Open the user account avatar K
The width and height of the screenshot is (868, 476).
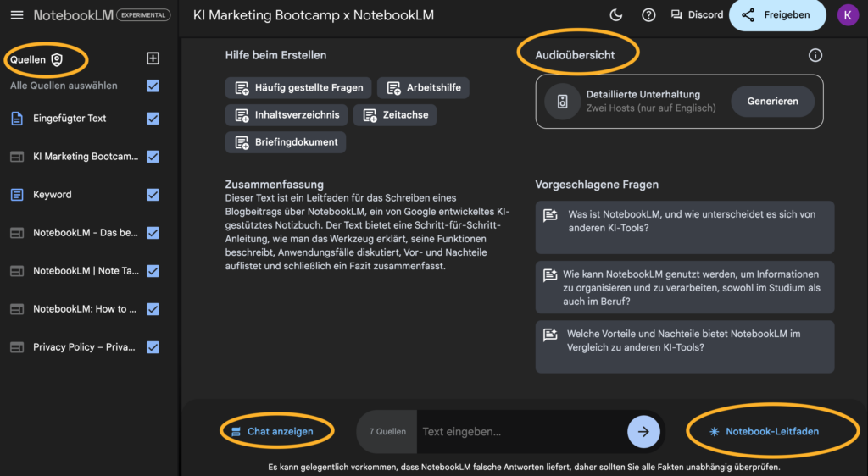click(847, 15)
